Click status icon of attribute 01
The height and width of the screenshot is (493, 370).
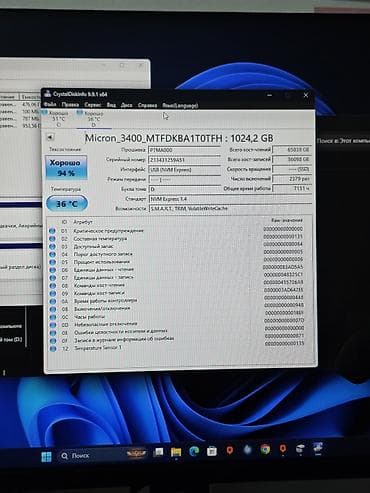point(52,231)
